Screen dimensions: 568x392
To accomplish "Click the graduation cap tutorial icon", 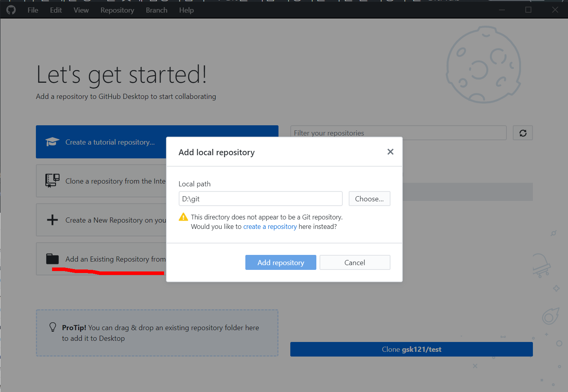I will click(52, 142).
